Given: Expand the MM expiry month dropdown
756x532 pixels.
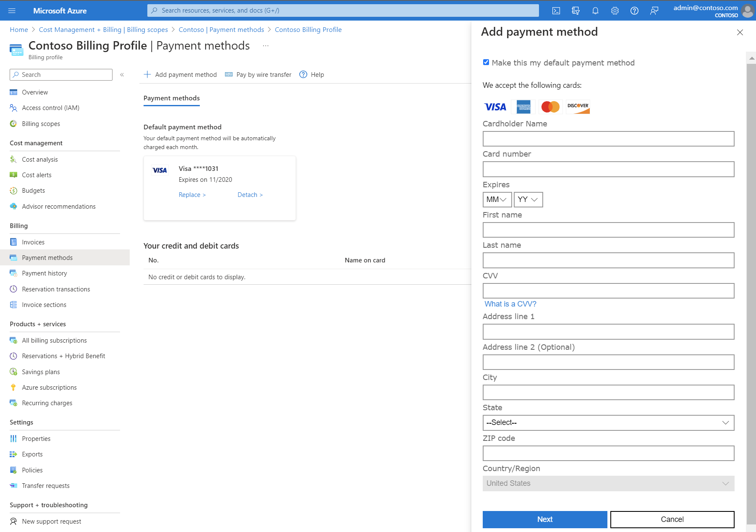Looking at the screenshot, I should [497, 199].
